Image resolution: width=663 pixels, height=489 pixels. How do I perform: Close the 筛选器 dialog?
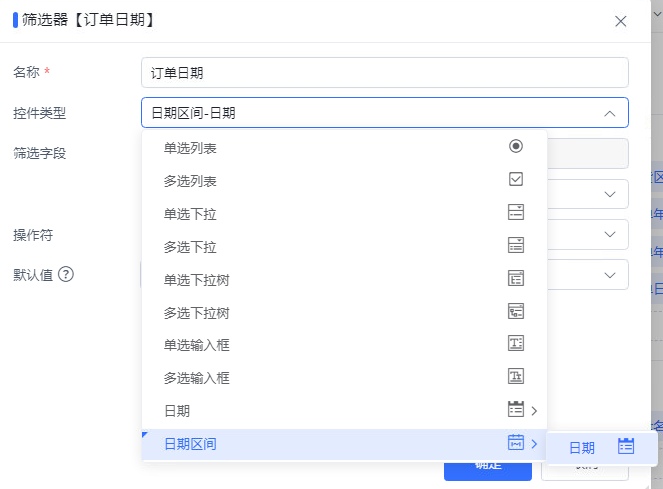click(x=620, y=21)
